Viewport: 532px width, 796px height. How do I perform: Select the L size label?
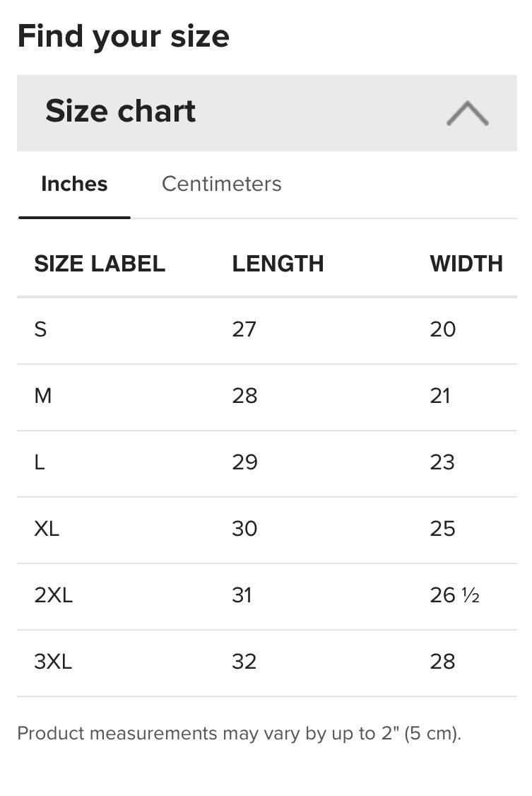pos(40,462)
